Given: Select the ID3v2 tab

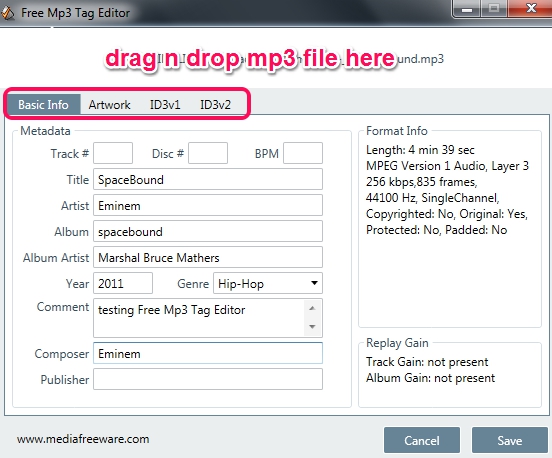Looking at the screenshot, I should [x=215, y=105].
